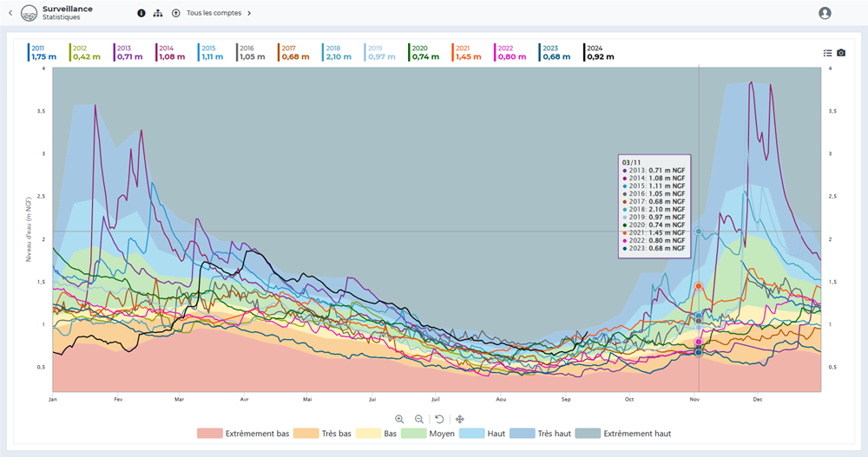Toggle the Extrêmement bas legend label
868x457 pixels.
257,434
